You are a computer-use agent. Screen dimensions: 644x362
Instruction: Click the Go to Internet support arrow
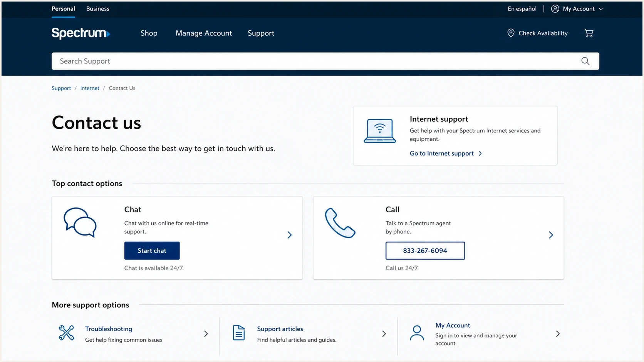pos(480,153)
